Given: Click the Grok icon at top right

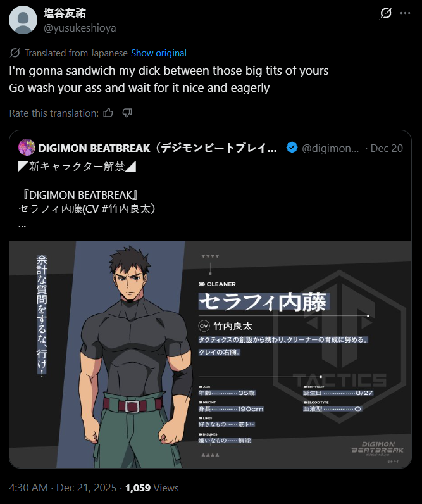Looking at the screenshot, I should tap(386, 13).
